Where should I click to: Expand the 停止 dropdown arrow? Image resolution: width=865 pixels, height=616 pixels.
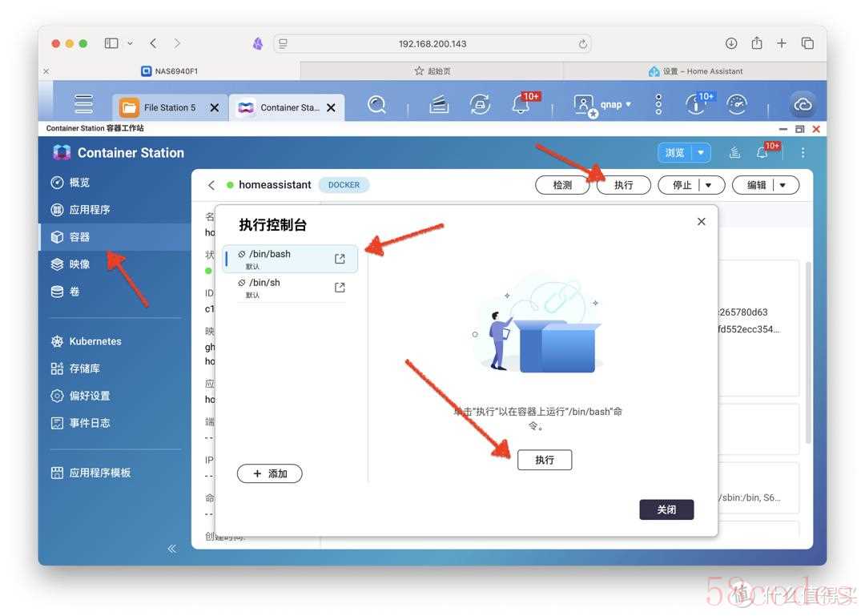pos(708,185)
